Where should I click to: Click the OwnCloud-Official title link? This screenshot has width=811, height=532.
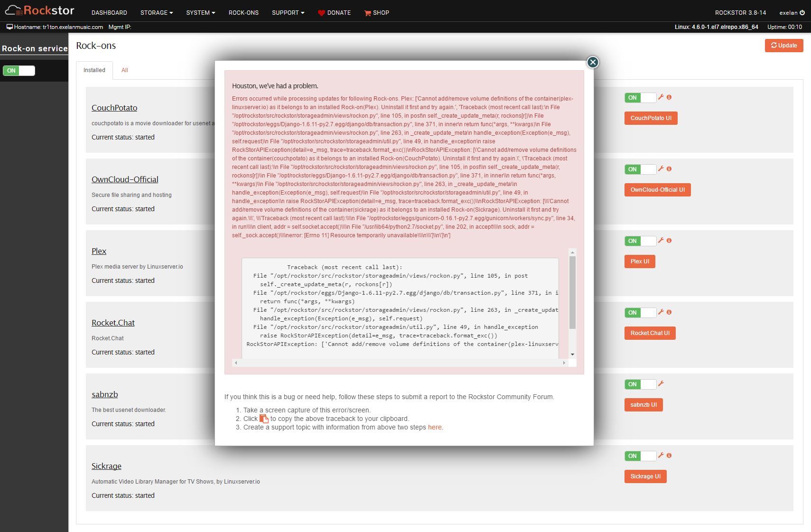[x=125, y=179]
